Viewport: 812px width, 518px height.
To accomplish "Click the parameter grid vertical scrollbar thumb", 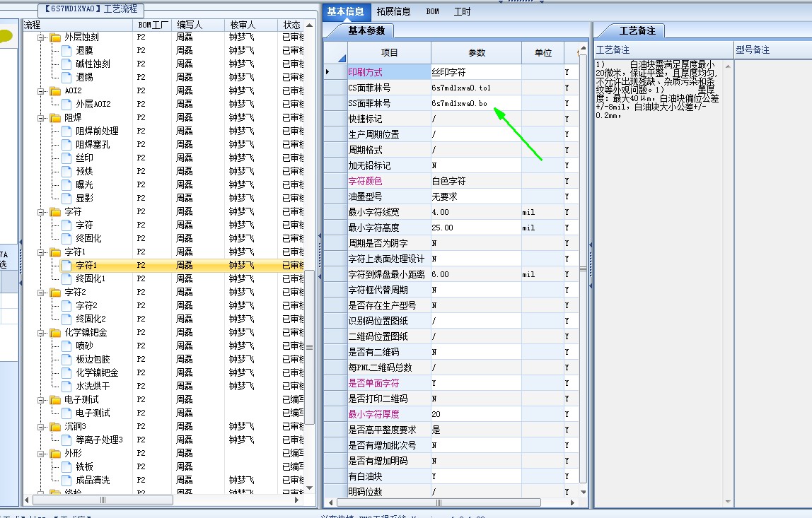I will point(583,269).
